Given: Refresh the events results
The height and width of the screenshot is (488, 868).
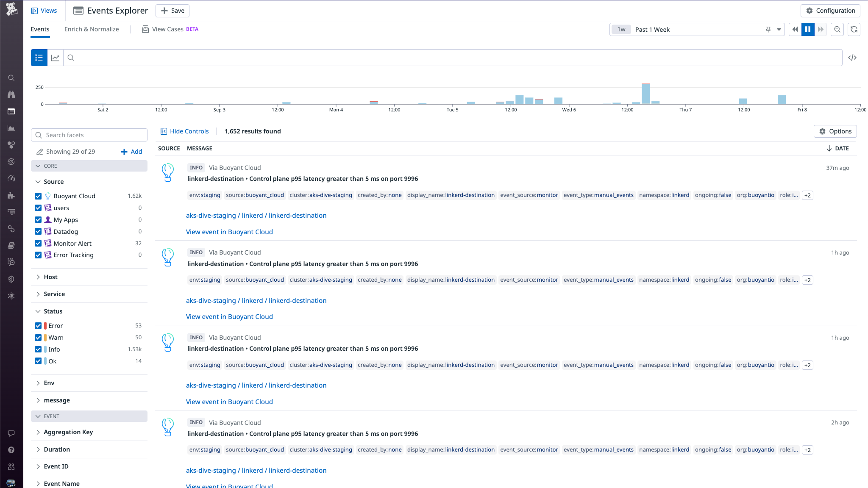Looking at the screenshot, I should tap(854, 29).
